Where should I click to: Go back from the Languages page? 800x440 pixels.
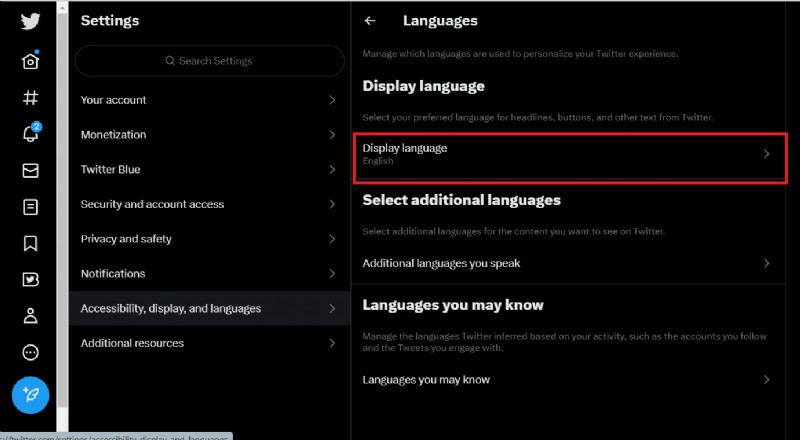[x=370, y=21]
